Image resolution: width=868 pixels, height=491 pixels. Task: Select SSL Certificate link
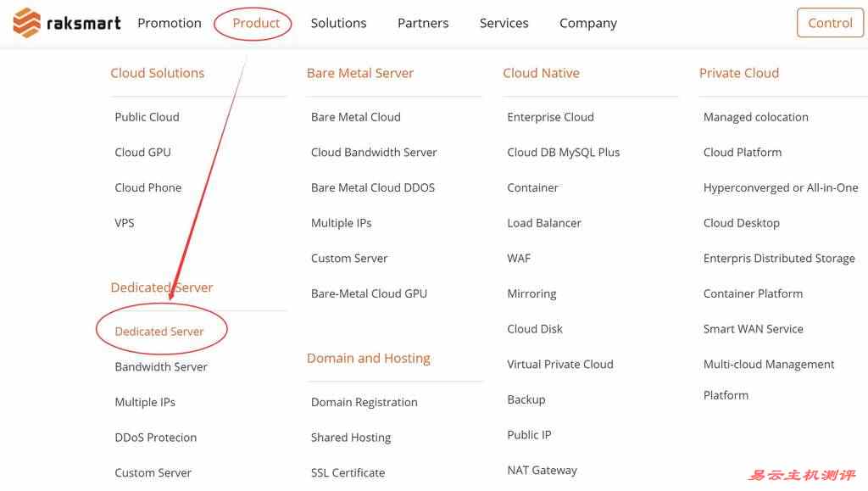[x=348, y=472]
